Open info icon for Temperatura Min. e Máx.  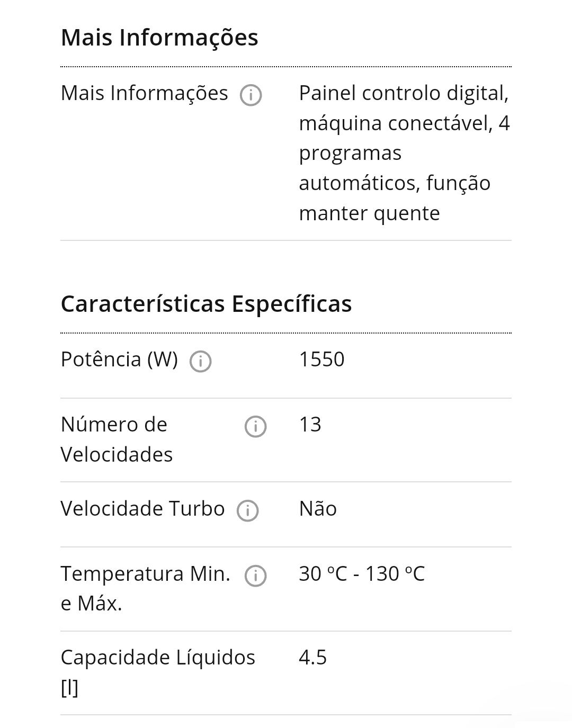(255, 576)
